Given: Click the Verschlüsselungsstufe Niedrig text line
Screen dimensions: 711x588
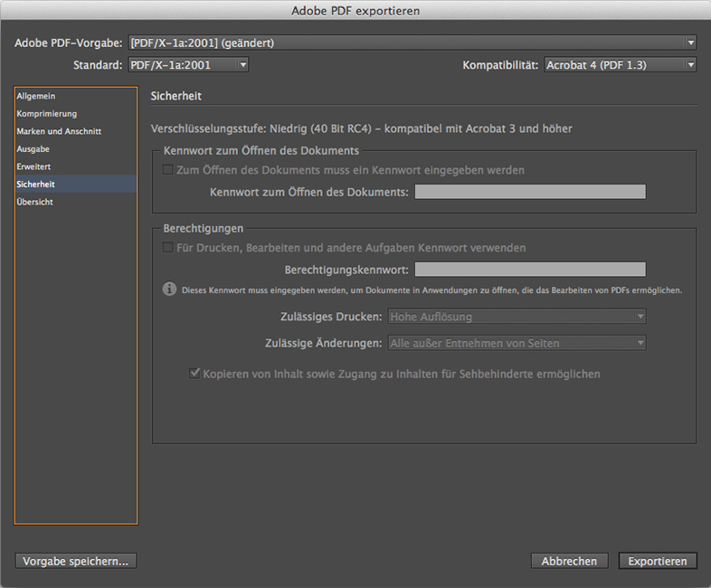Looking at the screenshot, I should coord(362,128).
